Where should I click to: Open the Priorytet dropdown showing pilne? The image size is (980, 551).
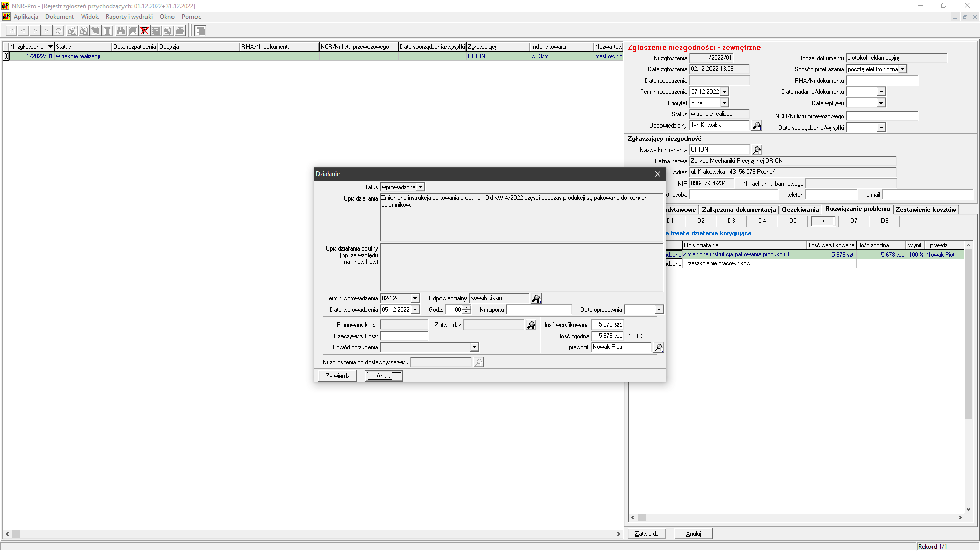[x=724, y=103]
